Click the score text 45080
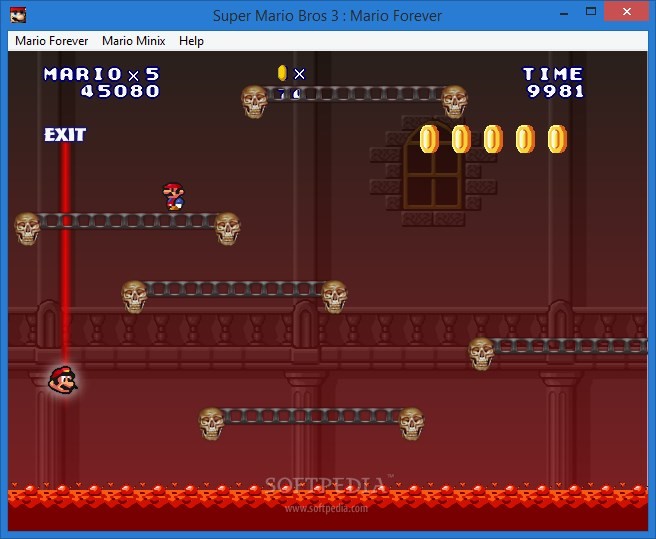Viewport: 656px width, 539px height. pos(120,91)
